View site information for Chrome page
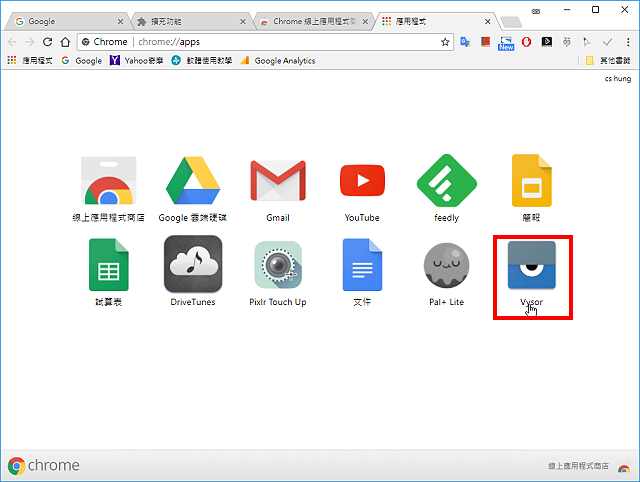 tap(104, 42)
